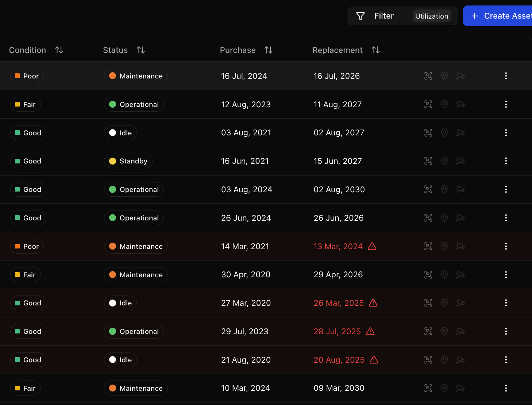Click overdue alert icon next to 20 Aug, 2025
Screen dimensions: 532x405
click(x=374, y=360)
